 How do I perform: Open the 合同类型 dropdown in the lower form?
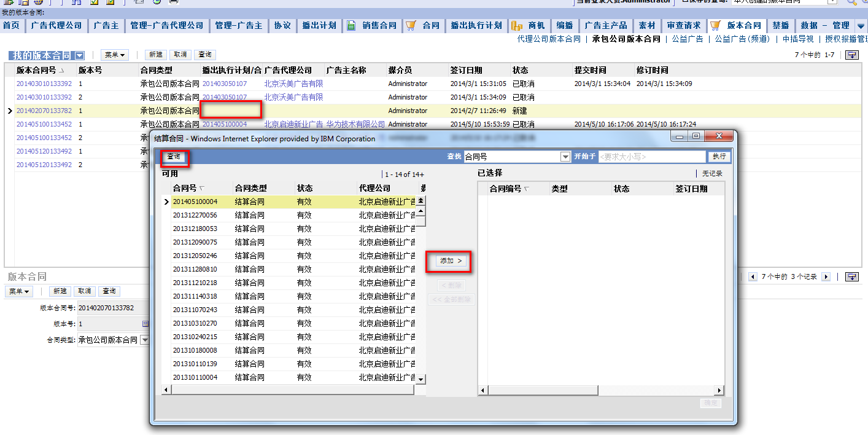coord(145,340)
